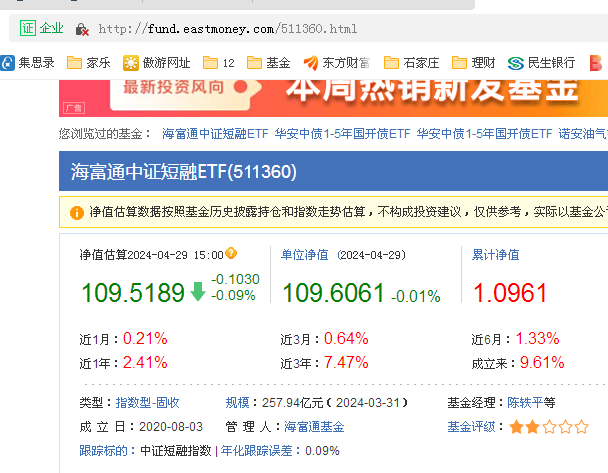The height and width of the screenshot is (473, 608).
Task: Click the 本周热销新发基金 ad banner
Action: pos(333,98)
